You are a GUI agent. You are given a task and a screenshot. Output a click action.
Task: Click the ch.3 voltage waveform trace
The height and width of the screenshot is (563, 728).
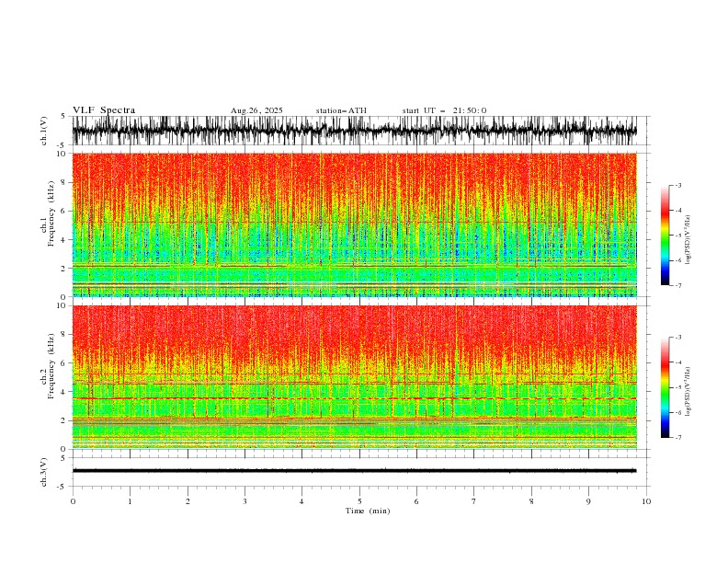tap(355, 471)
